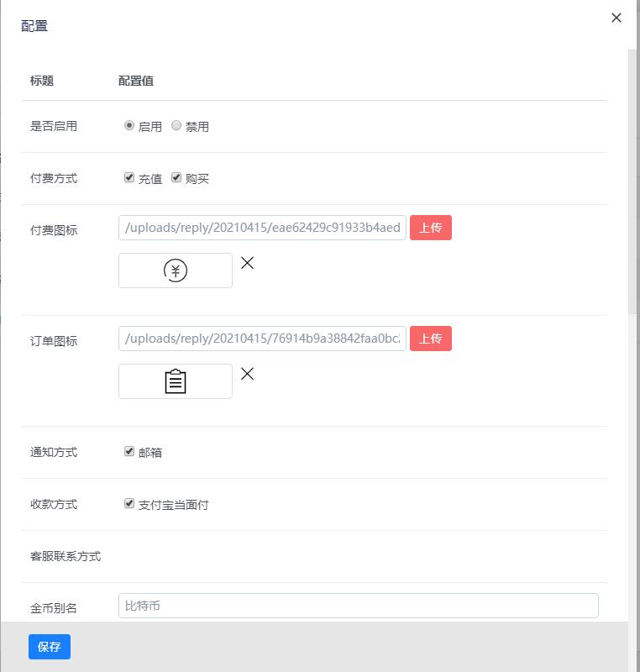The width and height of the screenshot is (640, 672).
Task: Uncheck 支付宝当面付 payment checkbox
Action: click(129, 504)
